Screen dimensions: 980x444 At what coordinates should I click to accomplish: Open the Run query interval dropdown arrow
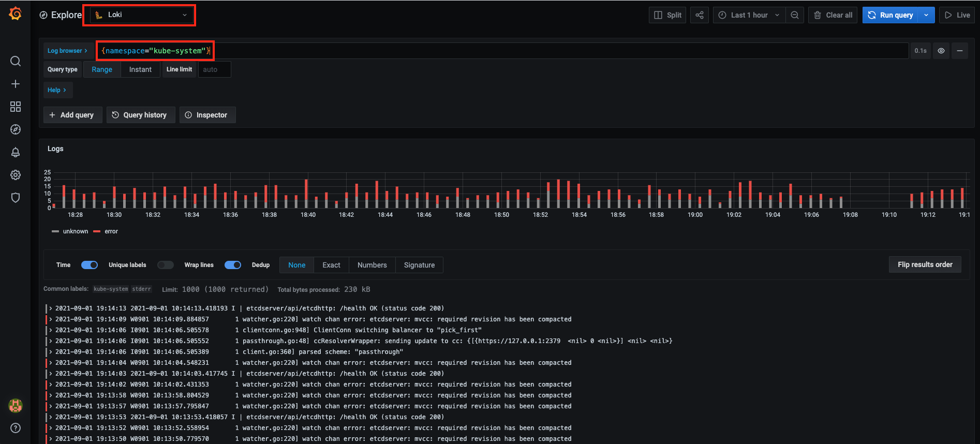(x=926, y=15)
